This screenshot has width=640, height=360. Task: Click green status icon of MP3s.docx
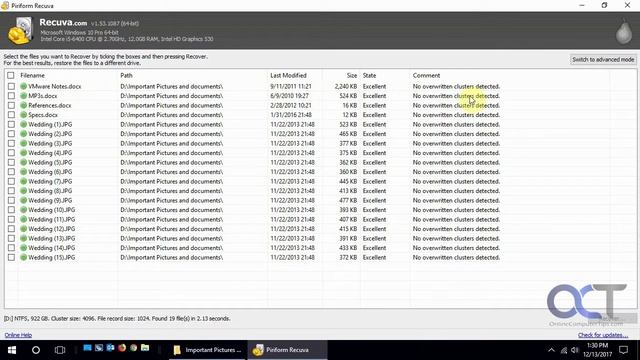point(24,96)
